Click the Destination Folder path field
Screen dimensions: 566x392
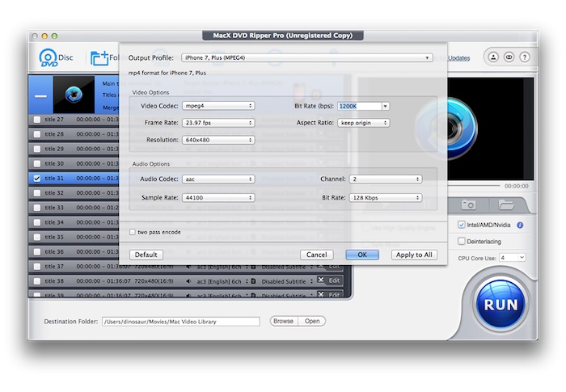[180, 322]
